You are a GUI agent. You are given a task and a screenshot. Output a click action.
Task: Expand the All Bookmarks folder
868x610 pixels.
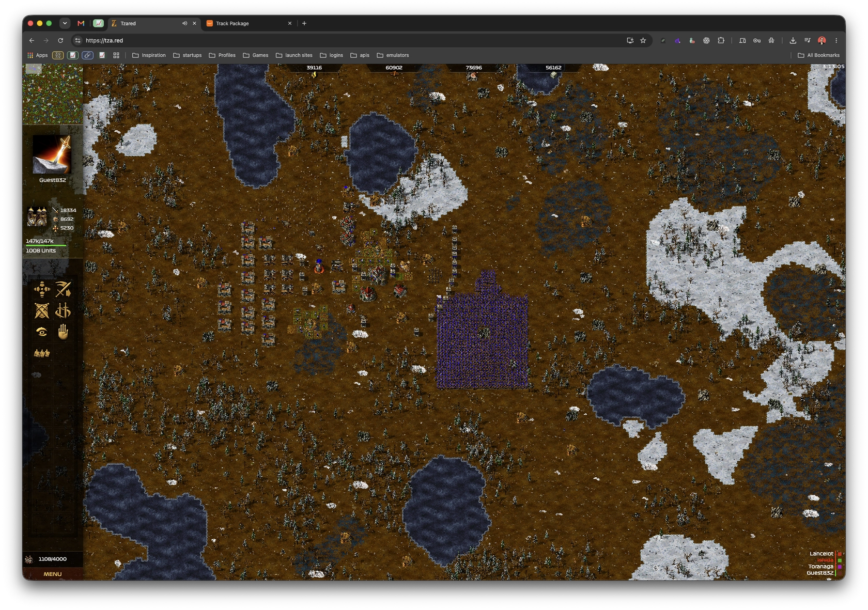(x=818, y=55)
